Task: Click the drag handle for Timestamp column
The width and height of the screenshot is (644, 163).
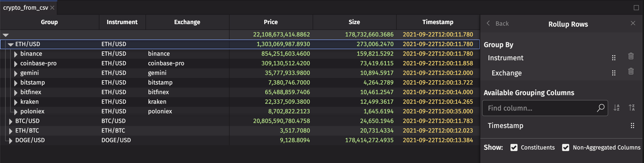Action: [x=632, y=125]
